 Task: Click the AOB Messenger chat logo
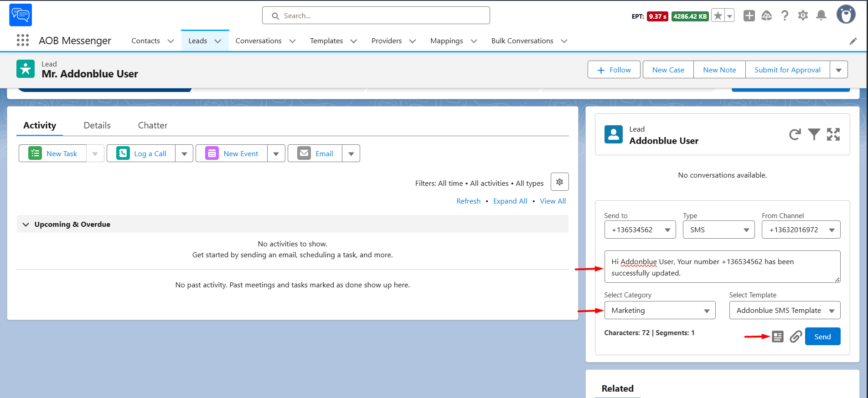[21, 15]
